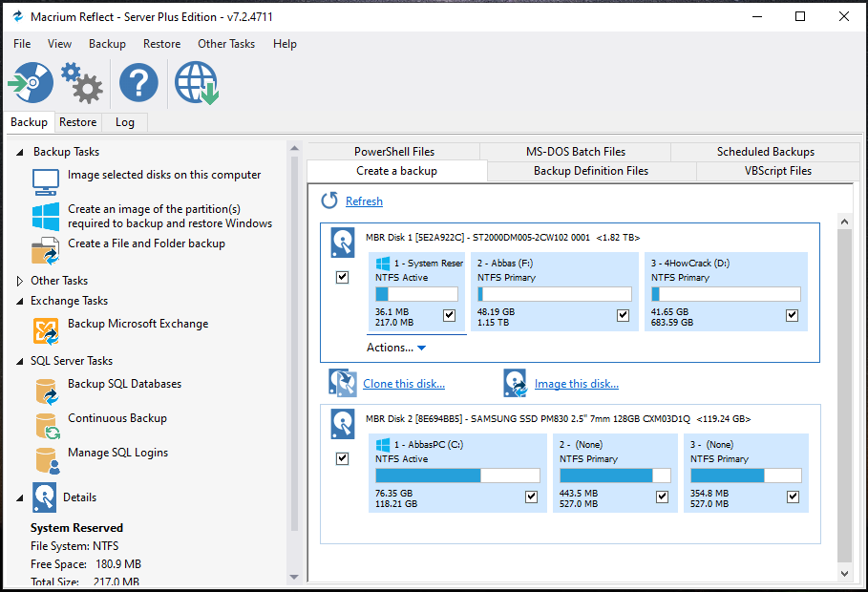The width and height of the screenshot is (868, 592).
Task: Expand the Other Tasks section
Action: [x=20, y=281]
